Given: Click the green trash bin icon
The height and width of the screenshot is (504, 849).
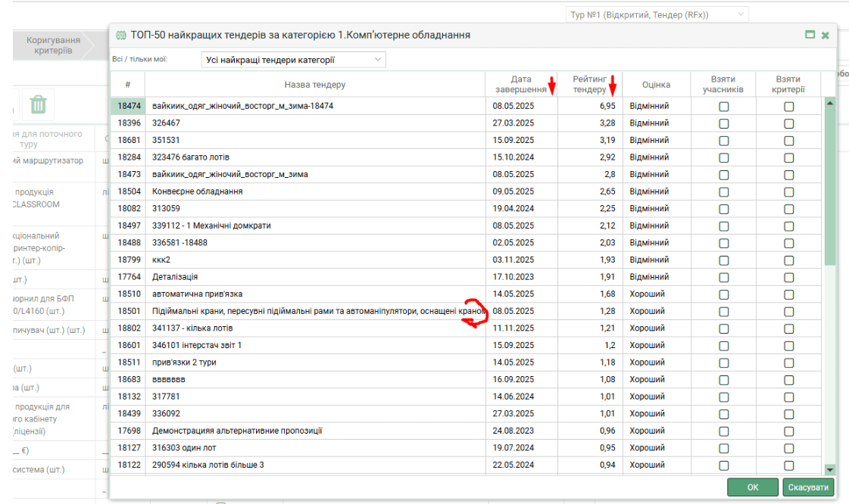Looking at the screenshot, I should 38,104.
